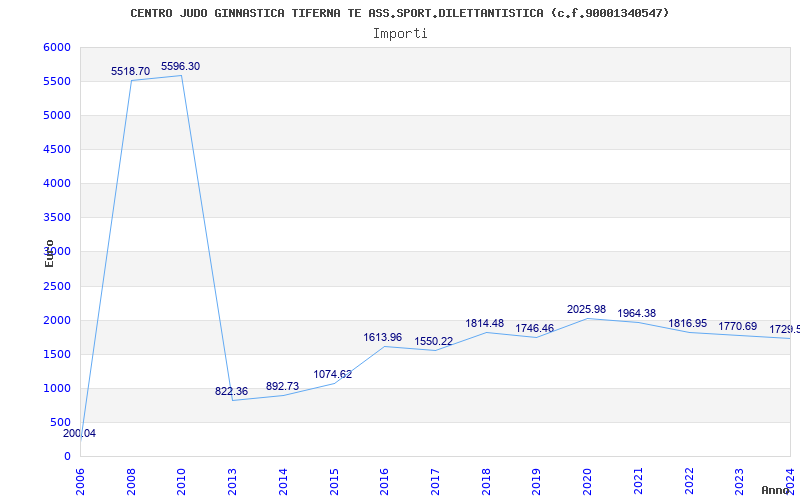Select the data label 822.36
Image resolution: width=800 pixels, height=500 pixels.
pos(231,391)
